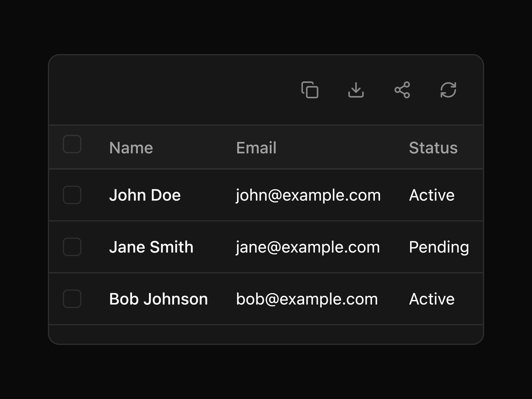Image resolution: width=532 pixels, height=399 pixels.
Task: Select the Bob Johnson name cell
Action: click(x=158, y=299)
